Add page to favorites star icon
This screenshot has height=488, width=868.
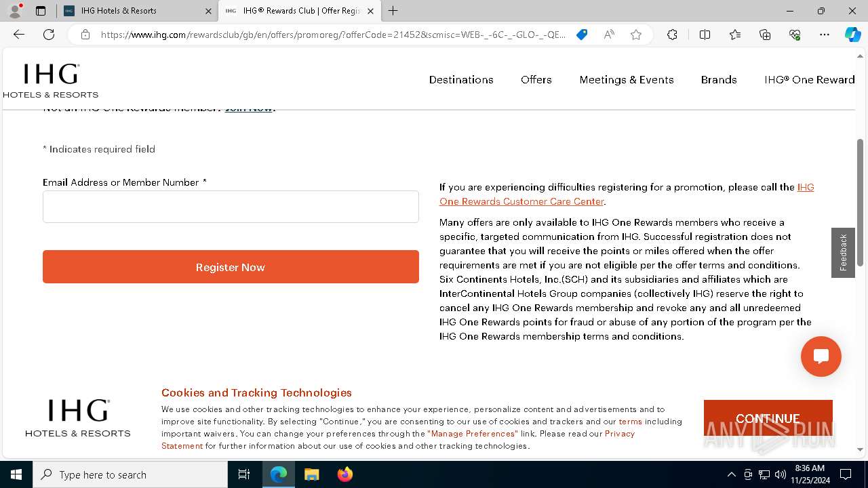coord(636,35)
